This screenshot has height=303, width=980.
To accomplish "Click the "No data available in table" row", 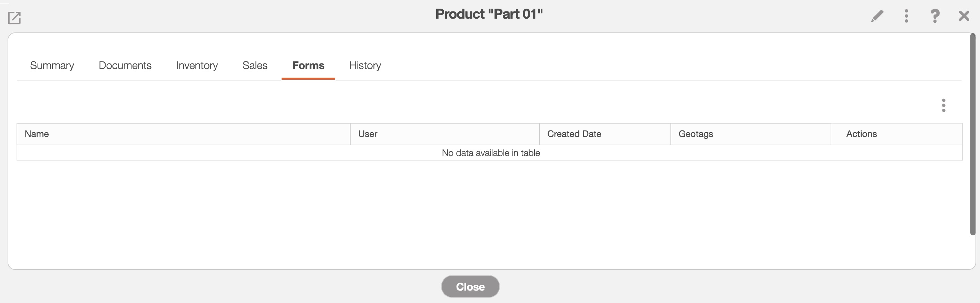I will (x=491, y=153).
